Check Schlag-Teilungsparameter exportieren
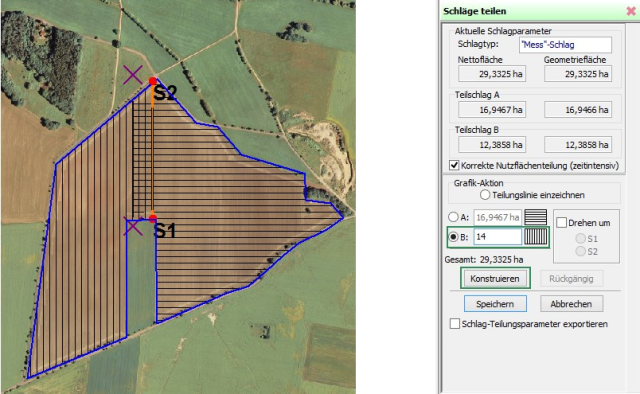This screenshot has width=640, height=394. click(455, 324)
